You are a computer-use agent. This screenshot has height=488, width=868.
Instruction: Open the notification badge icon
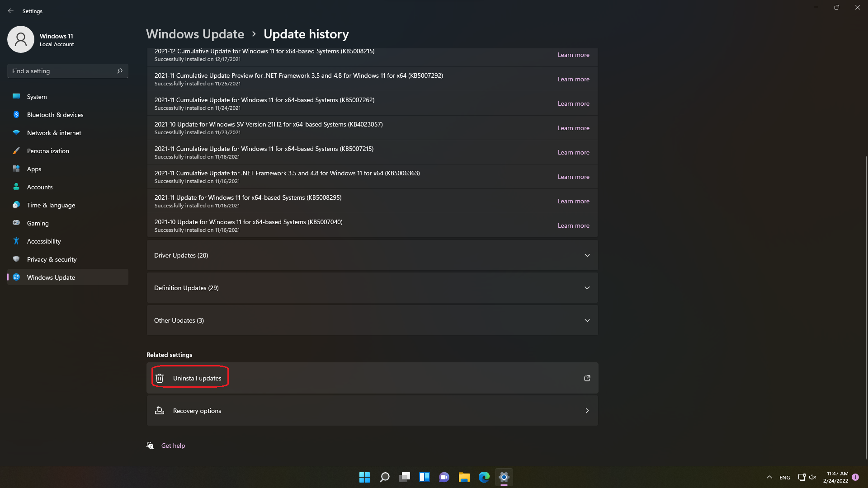[x=855, y=477]
